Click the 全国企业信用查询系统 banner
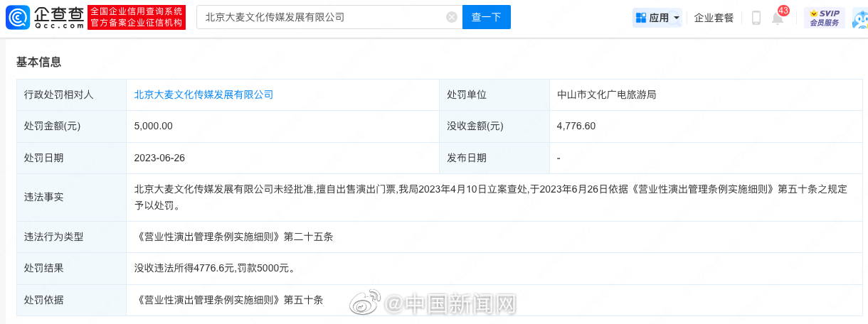Viewport: 868px width, 324px height. pyautogui.click(x=137, y=17)
